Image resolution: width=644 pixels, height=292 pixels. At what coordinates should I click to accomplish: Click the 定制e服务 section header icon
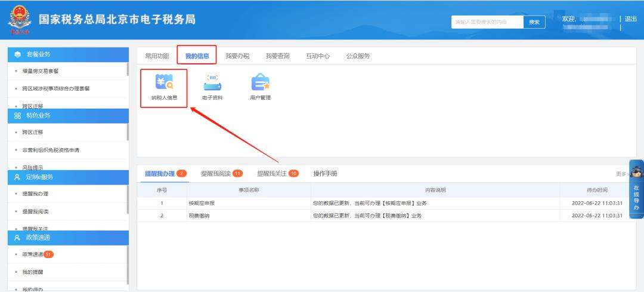[x=17, y=177]
